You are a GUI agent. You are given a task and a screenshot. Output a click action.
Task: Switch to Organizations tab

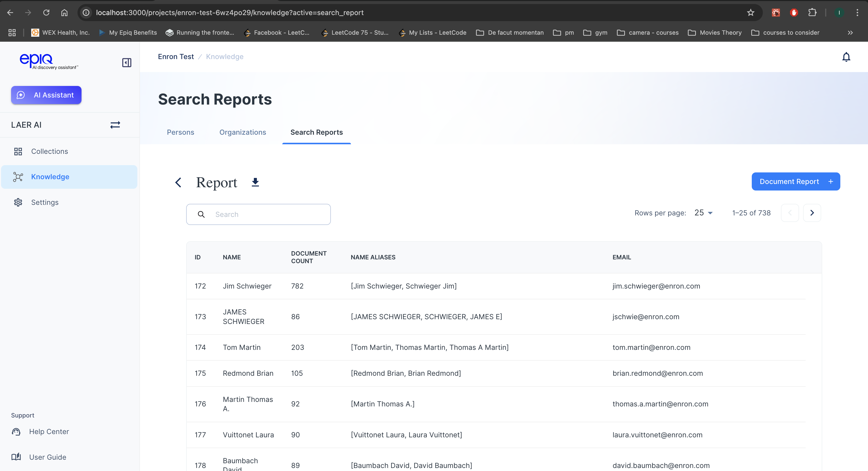(243, 132)
